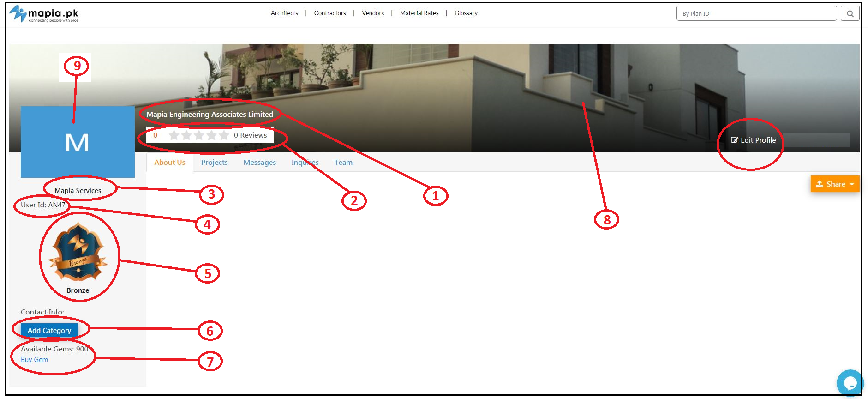Switch to the Projects tab
This screenshot has height=399, width=868.
214,163
